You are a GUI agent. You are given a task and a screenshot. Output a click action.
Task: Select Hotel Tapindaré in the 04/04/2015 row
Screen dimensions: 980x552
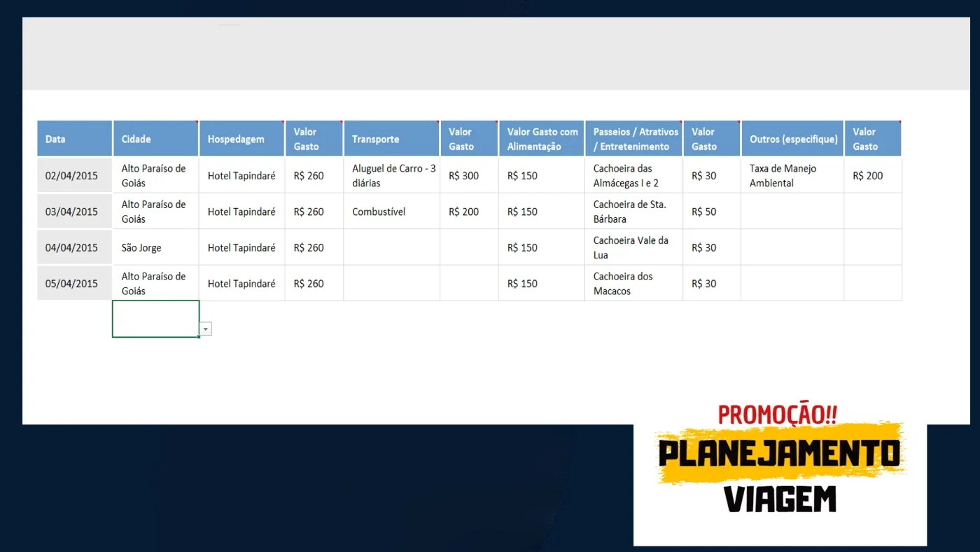click(x=242, y=247)
